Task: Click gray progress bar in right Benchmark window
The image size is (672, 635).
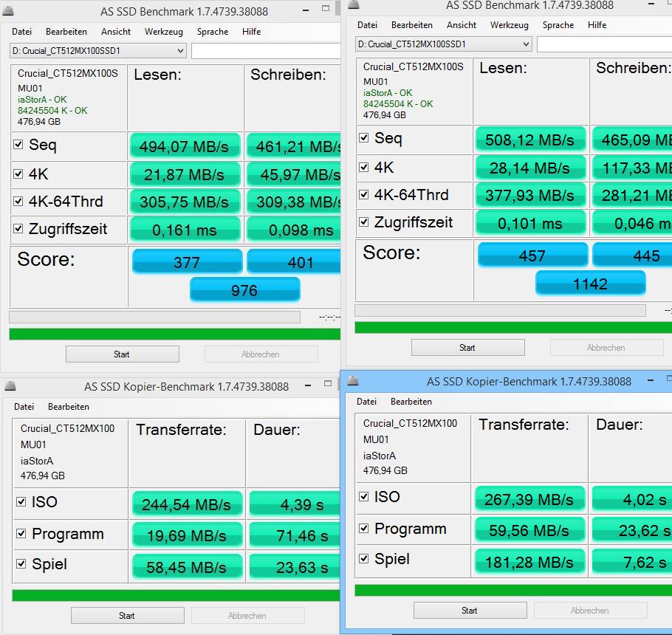Action: 500,310
